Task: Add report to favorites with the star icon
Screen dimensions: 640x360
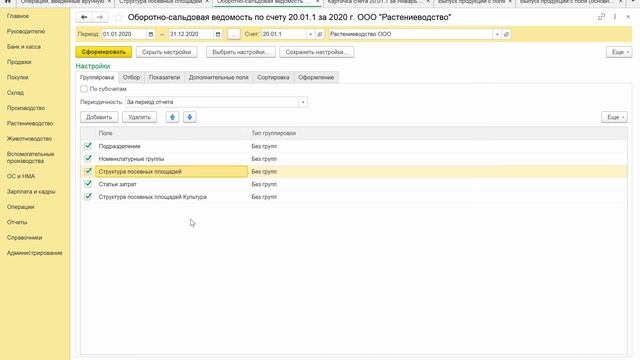Action: [118, 17]
